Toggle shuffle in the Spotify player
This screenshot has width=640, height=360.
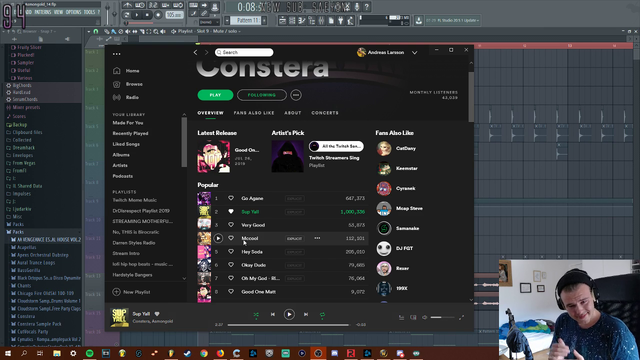click(x=256, y=314)
